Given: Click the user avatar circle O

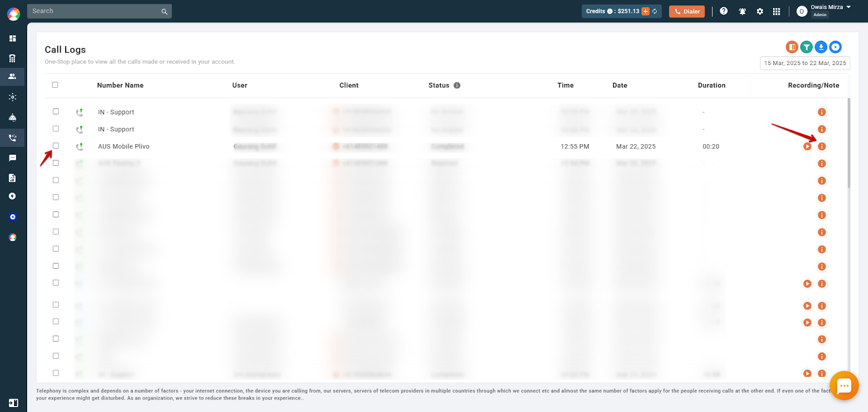Looking at the screenshot, I should pyautogui.click(x=802, y=11).
